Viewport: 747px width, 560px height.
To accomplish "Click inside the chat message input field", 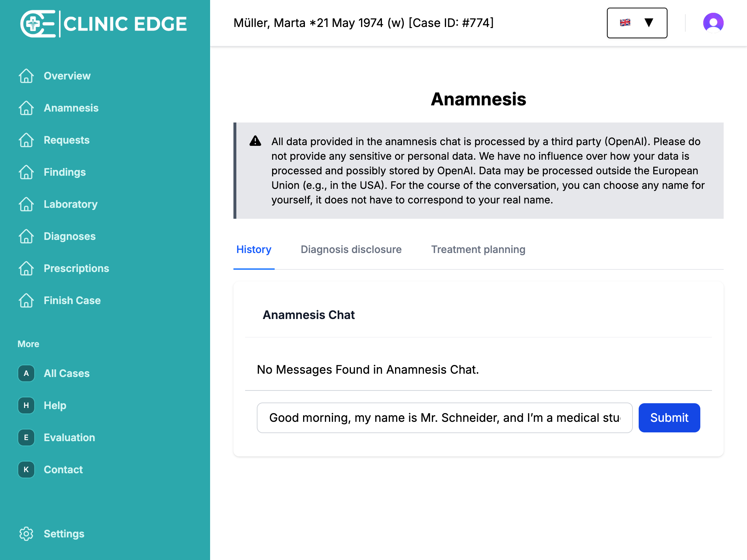I will pyautogui.click(x=445, y=418).
